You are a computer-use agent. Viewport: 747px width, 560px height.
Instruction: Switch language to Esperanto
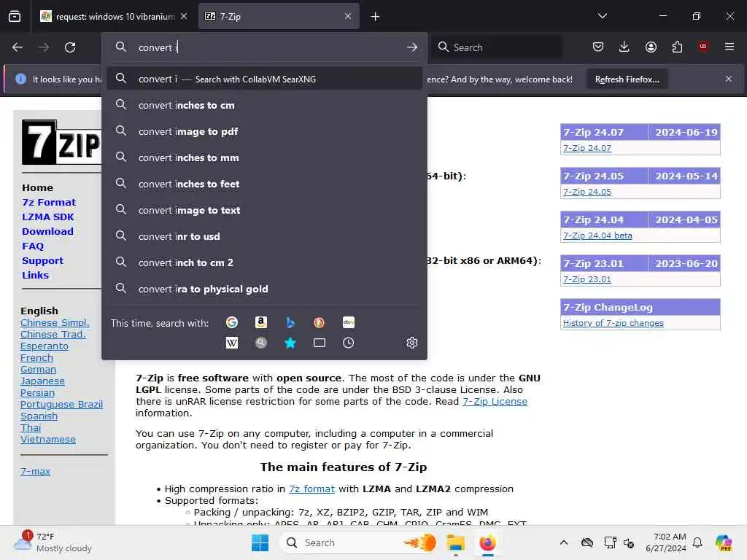tap(44, 346)
